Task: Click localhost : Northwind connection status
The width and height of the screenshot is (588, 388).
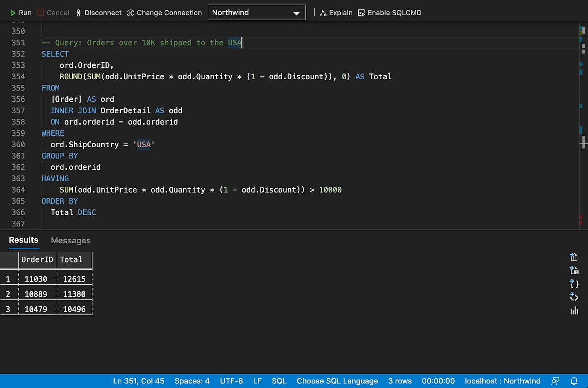Action: coord(503,381)
